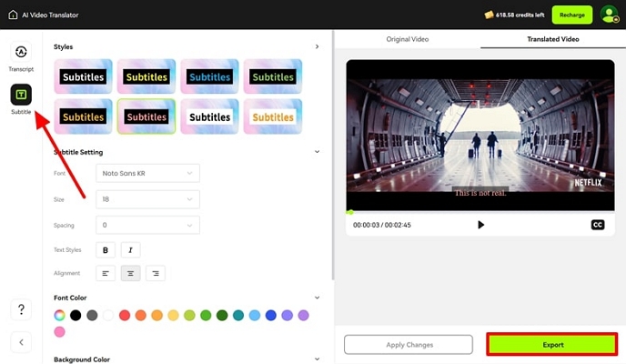Viewport: 626px width, 364px height.
Task: Open the Font dropdown Noto Sans KR
Action: 147,173
